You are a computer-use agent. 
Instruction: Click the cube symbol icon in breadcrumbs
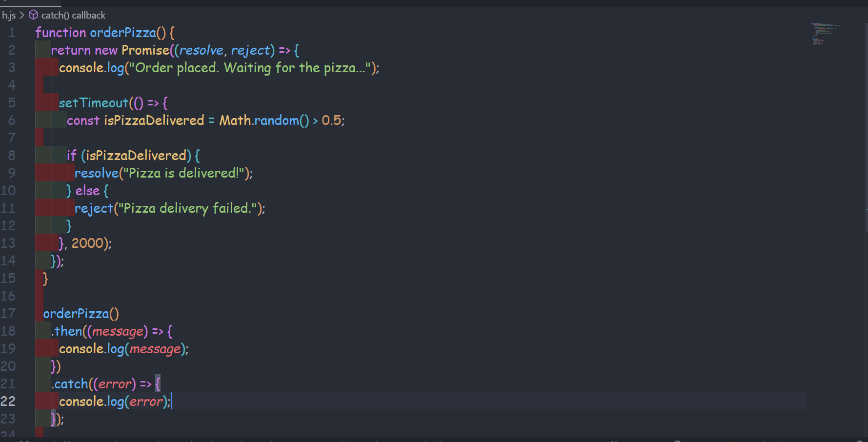point(33,15)
